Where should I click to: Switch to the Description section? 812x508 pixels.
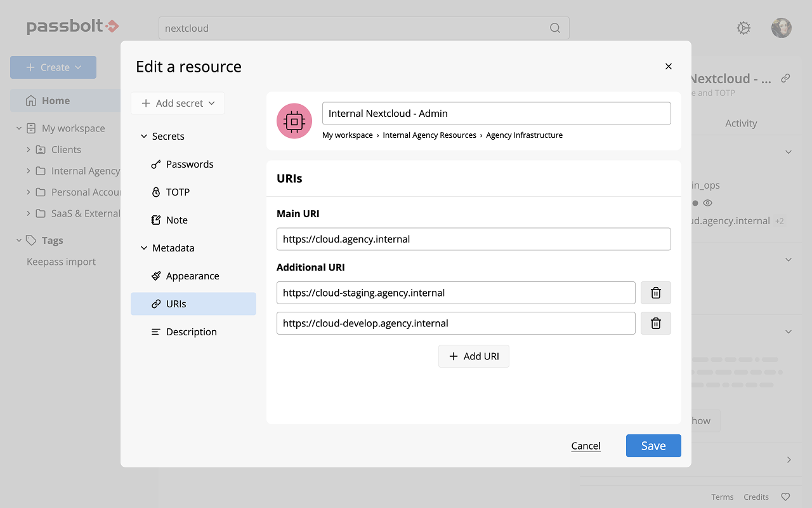point(191,332)
